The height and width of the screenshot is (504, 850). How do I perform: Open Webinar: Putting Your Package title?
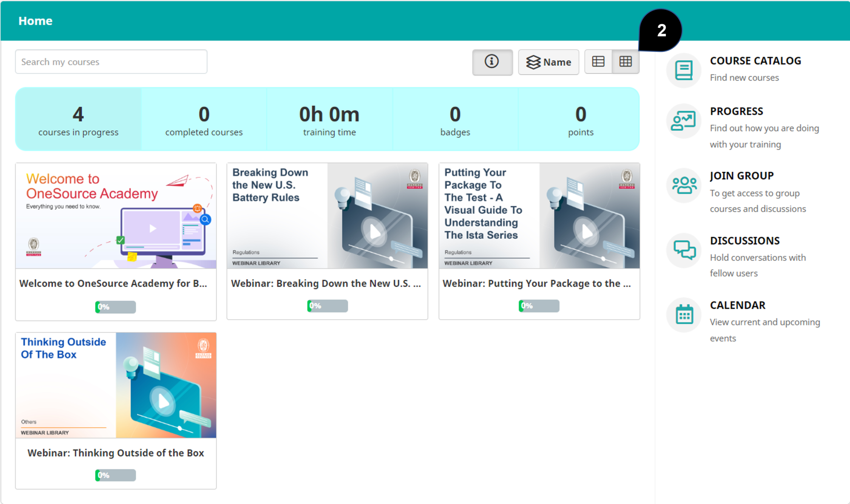tap(536, 283)
